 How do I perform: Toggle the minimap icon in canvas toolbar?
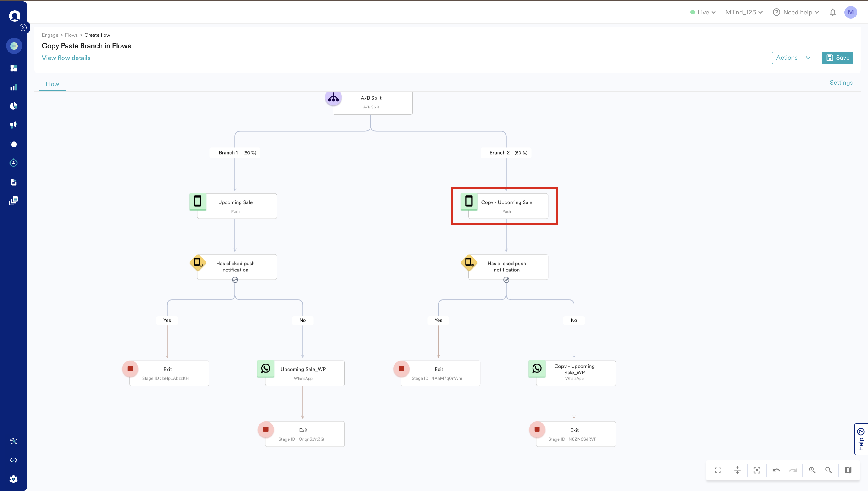click(848, 470)
